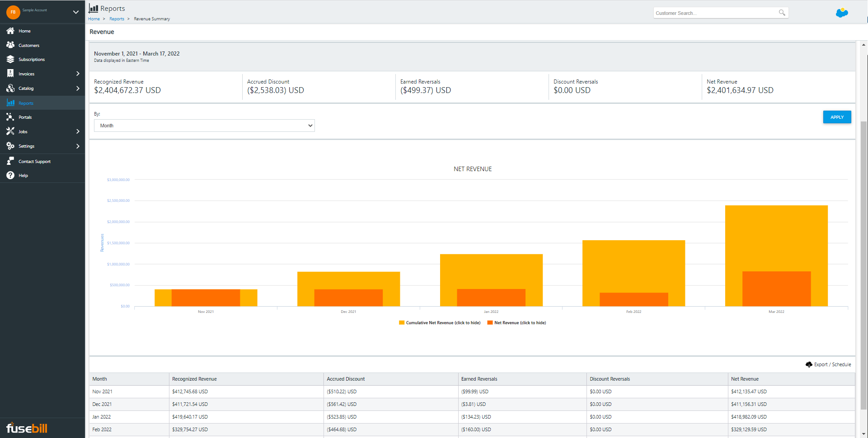Select the Subscriptions stack icon

tap(10, 59)
